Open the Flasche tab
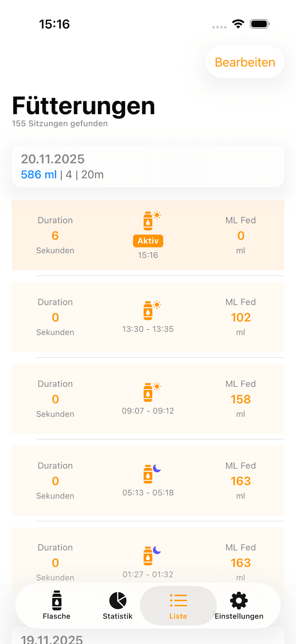The width and height of the screenshot is (296, 644). [x=56, y=605]
